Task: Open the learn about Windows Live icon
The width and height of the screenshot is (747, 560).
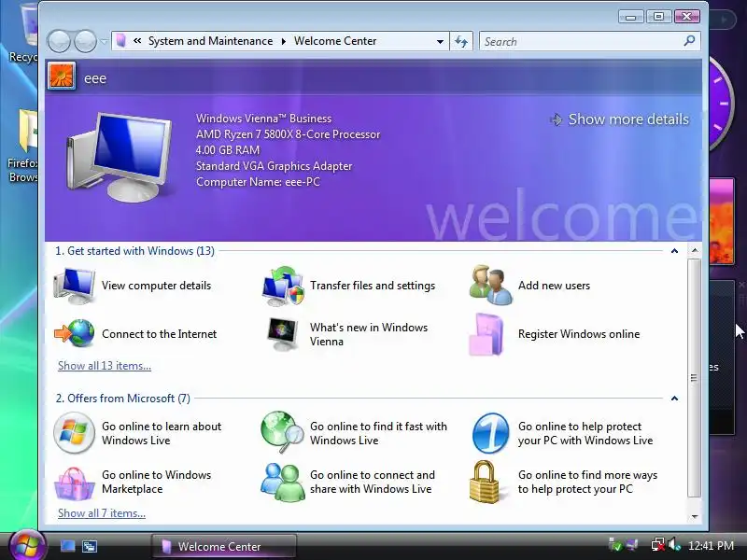Action: coord(74,433)
